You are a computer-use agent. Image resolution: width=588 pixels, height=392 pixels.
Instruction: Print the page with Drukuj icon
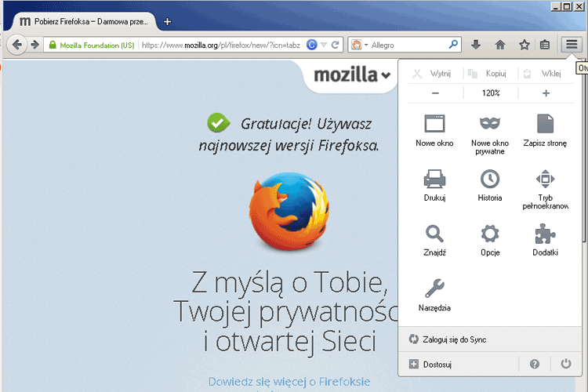[x=434, y=180]
